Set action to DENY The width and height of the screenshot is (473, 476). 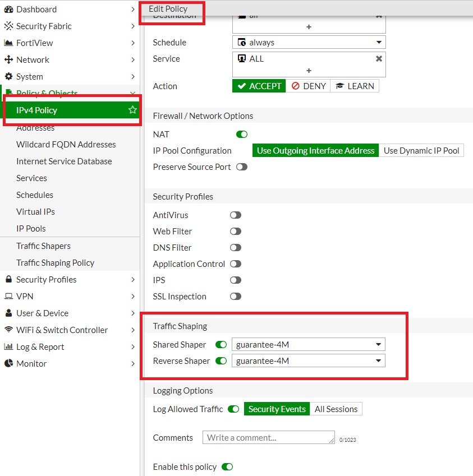click(308, 86)
